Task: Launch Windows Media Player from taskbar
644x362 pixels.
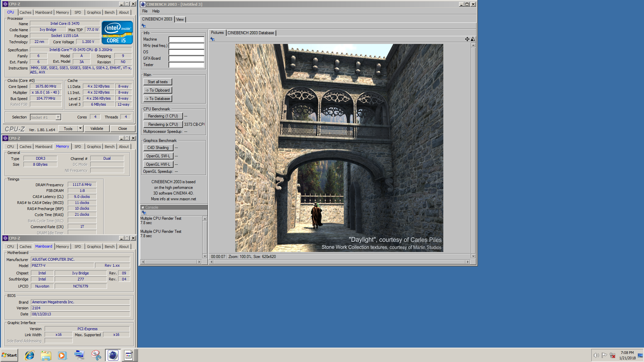Action: point(62,355)
